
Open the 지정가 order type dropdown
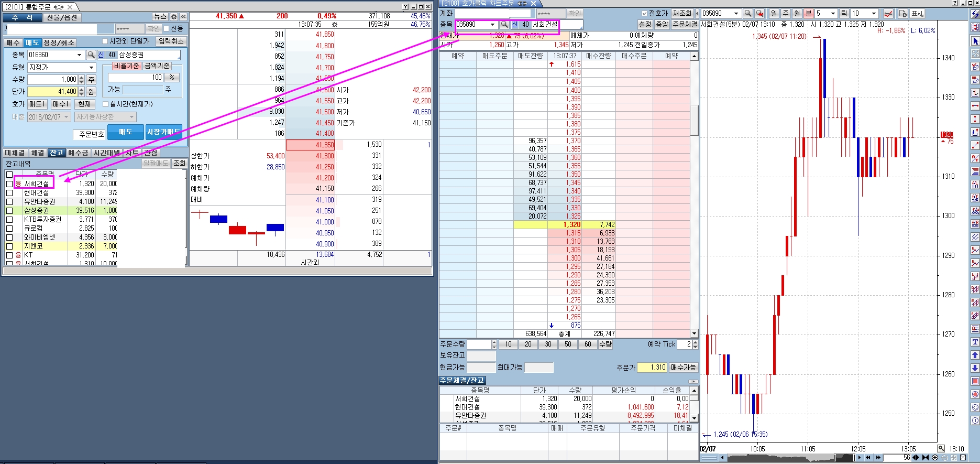point(91,68)
